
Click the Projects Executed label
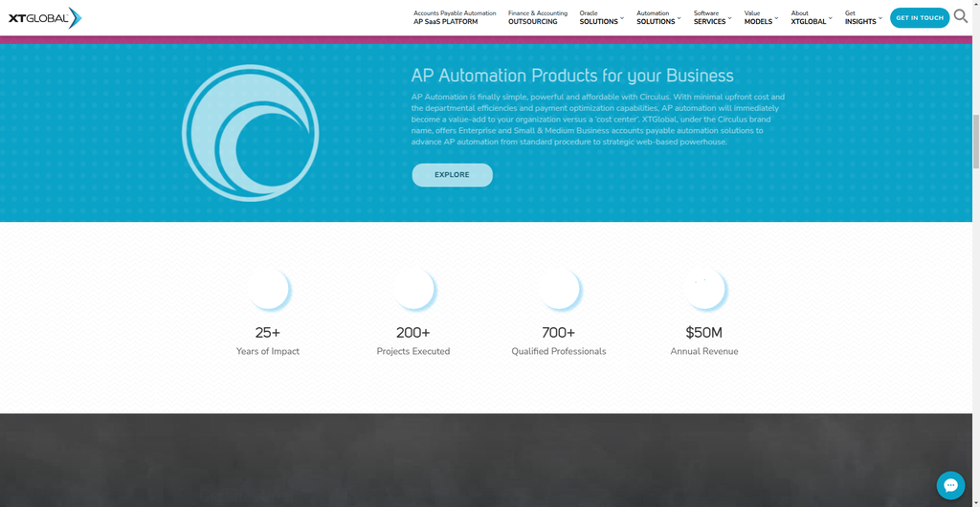coord(413,351)
